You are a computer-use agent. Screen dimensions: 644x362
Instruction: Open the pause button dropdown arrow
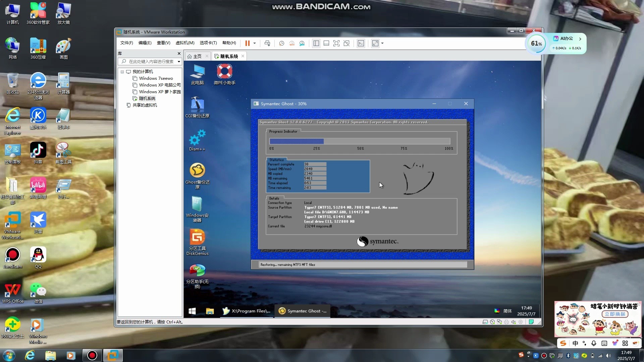coord(254,43)
